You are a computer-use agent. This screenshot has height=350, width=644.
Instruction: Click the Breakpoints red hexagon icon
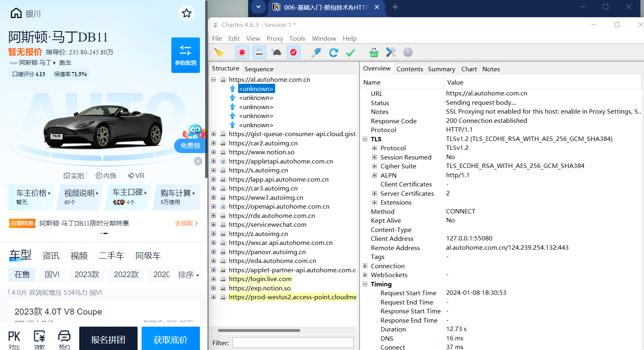[x=294, y=52]
